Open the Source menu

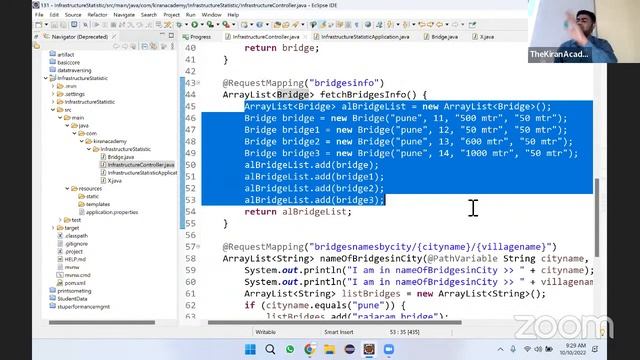(x=73, y=15)
